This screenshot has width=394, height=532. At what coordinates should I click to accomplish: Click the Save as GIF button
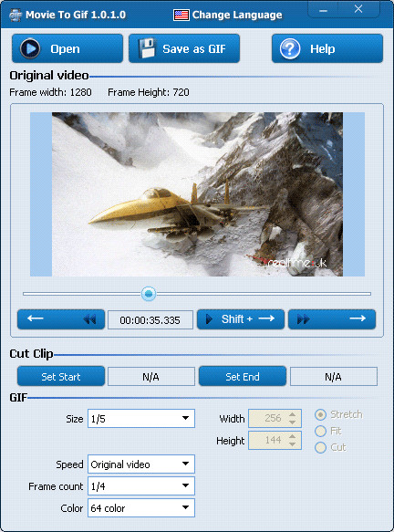(x=184, y=48)
